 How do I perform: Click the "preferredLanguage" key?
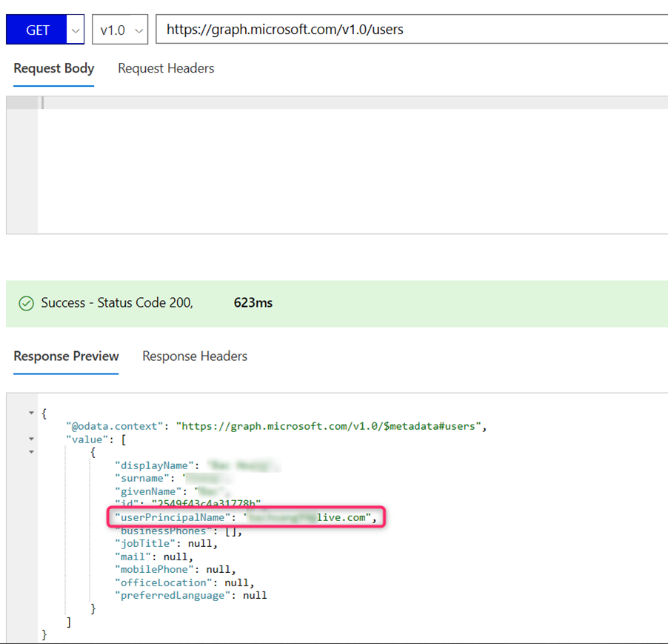(x=173, y=595)
